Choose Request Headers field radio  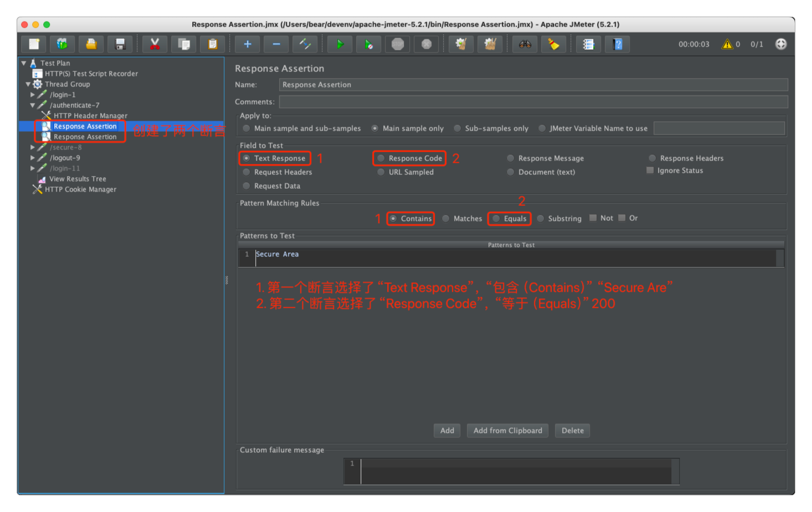[277, 172]
